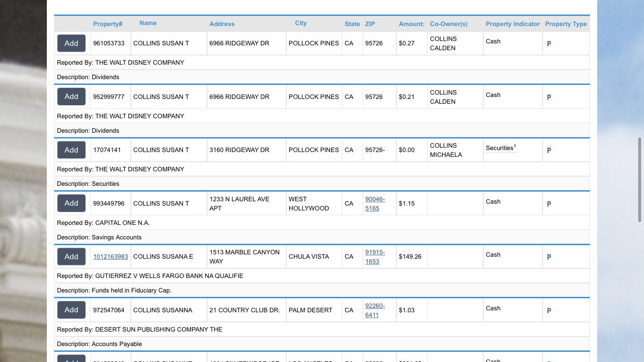This screenshot has width=644, height=362.
Task: Click property type P icon for 952999777
Action: tap(549, 97)
